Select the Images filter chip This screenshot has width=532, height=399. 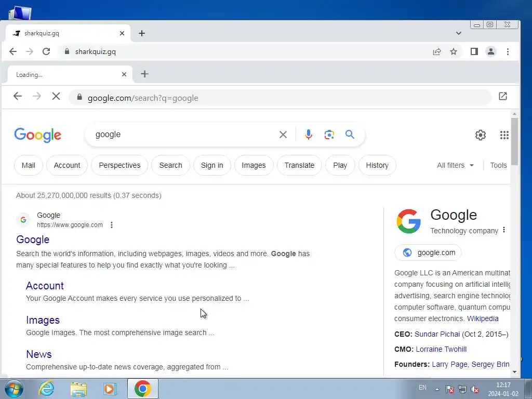pos(254,165)
